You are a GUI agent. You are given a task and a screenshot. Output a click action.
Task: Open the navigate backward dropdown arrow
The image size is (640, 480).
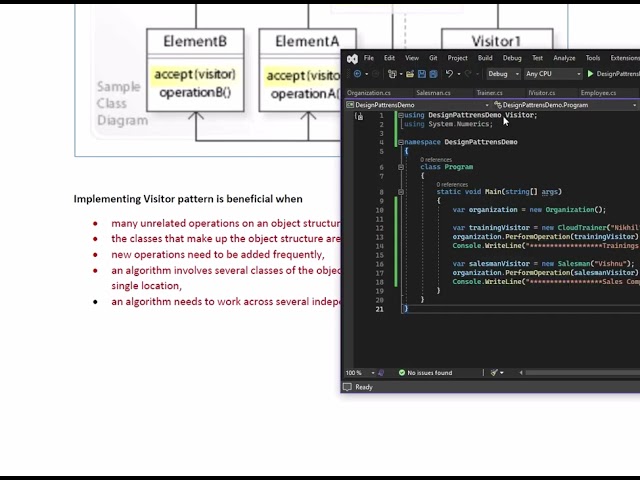tap(367, 74)
